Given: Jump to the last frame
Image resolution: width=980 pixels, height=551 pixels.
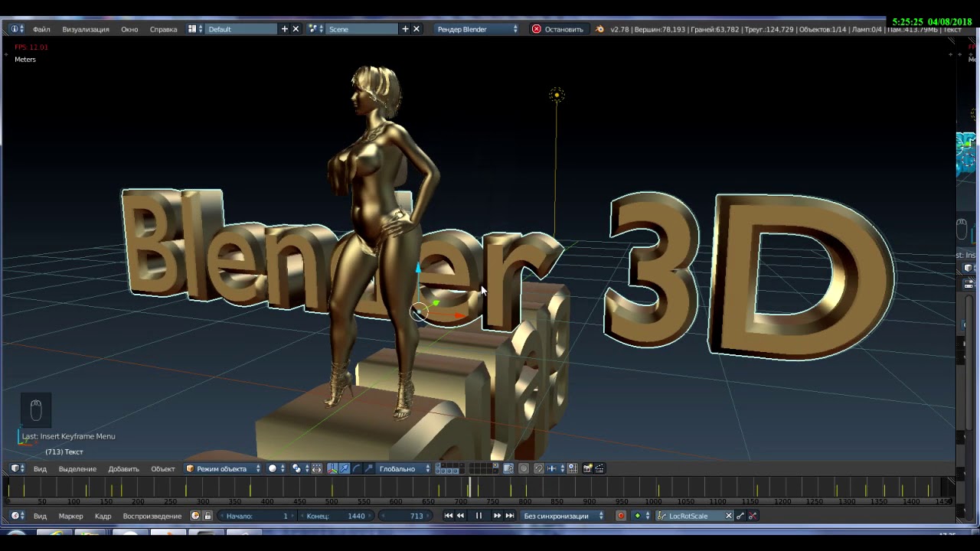Looking at the screenshot, I should coord(509,516).
